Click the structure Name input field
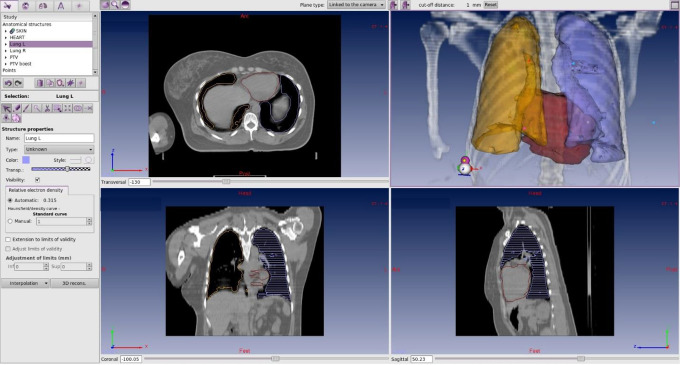The image size is (680, 365). tap(59, 138)
